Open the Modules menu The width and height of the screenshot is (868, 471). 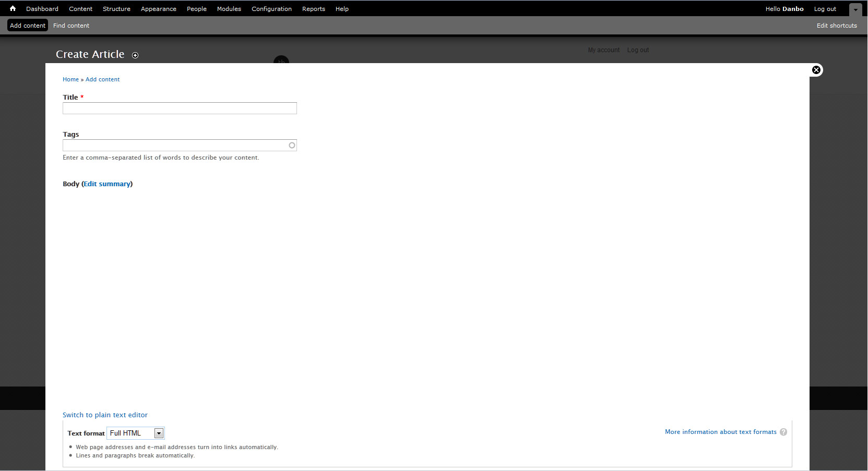pos(229,9)
